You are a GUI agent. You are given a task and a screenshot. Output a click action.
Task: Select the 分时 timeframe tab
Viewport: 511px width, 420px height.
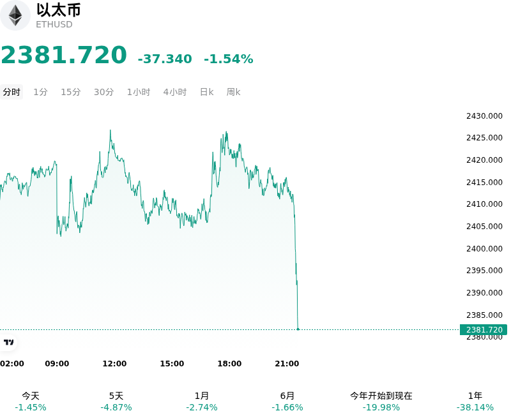(x=11, y=92)
